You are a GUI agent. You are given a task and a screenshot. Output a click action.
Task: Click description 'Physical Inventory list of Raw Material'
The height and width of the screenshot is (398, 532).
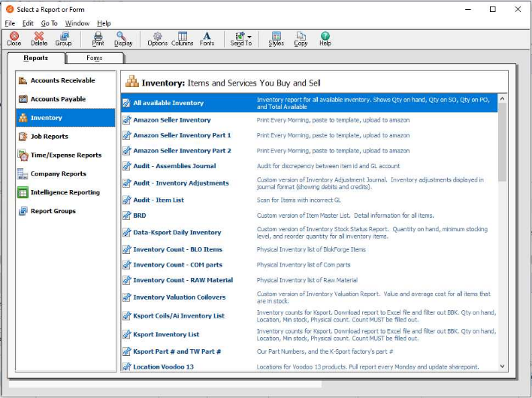coord(307,280)
